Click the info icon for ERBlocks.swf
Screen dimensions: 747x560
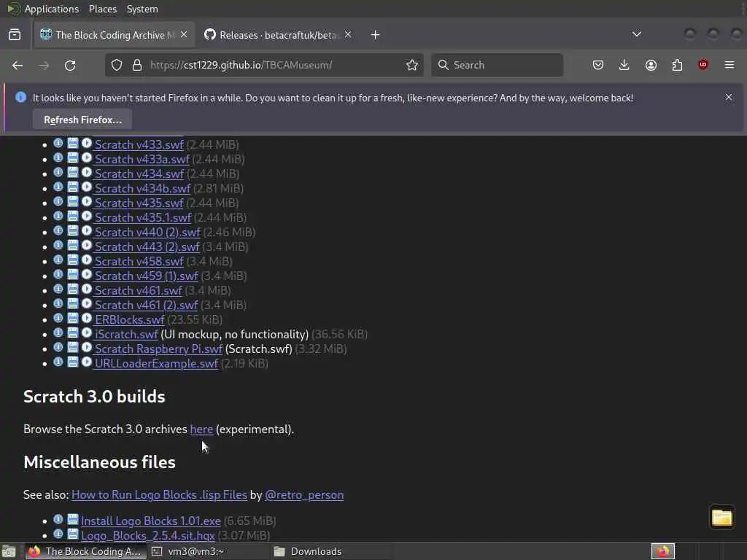pos(58,319)
